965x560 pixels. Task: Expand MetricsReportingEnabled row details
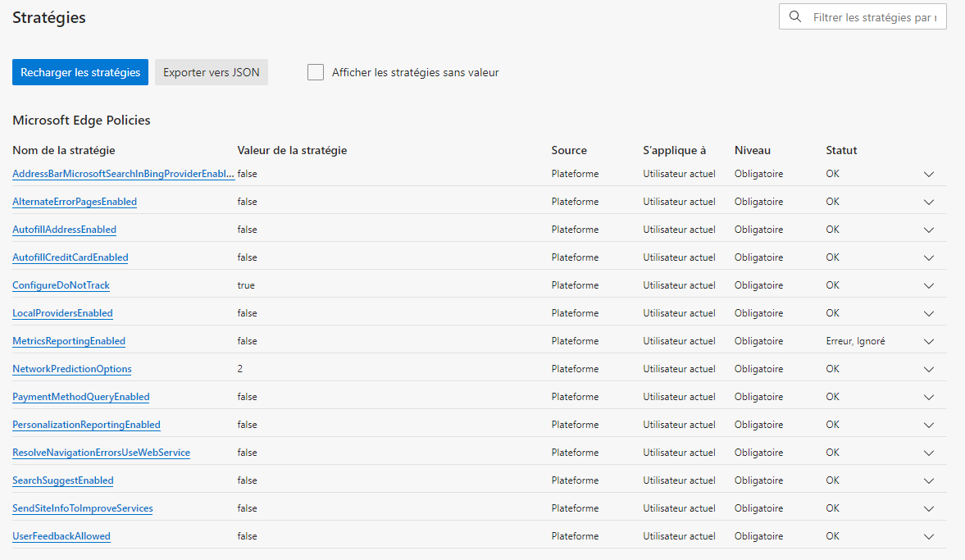point(929,342)
